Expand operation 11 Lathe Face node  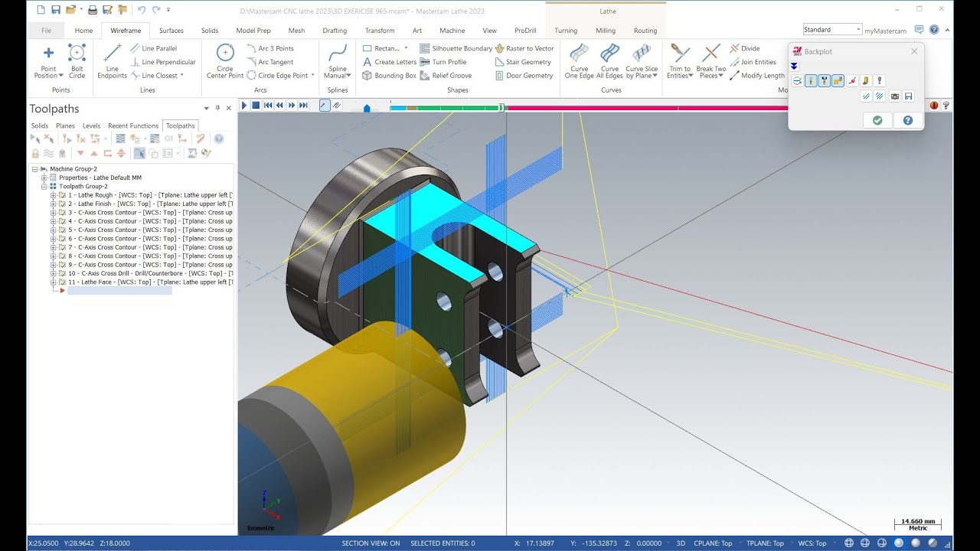(54, 282)
